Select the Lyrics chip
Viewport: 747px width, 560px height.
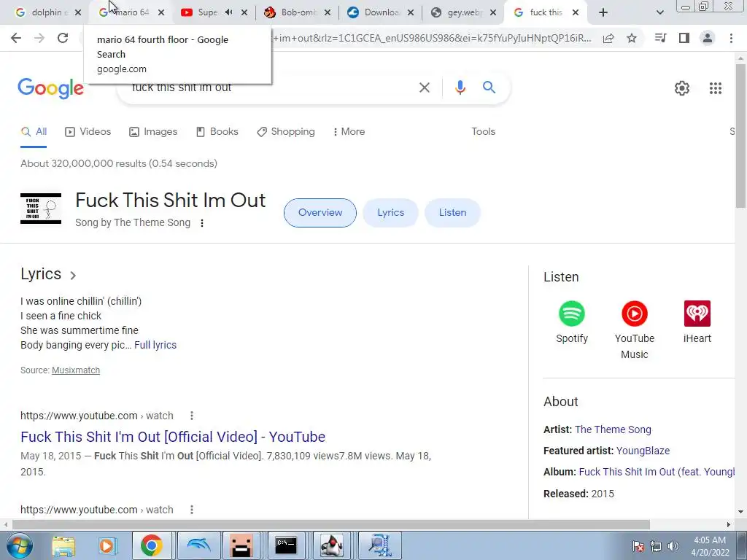coord(391,213)
